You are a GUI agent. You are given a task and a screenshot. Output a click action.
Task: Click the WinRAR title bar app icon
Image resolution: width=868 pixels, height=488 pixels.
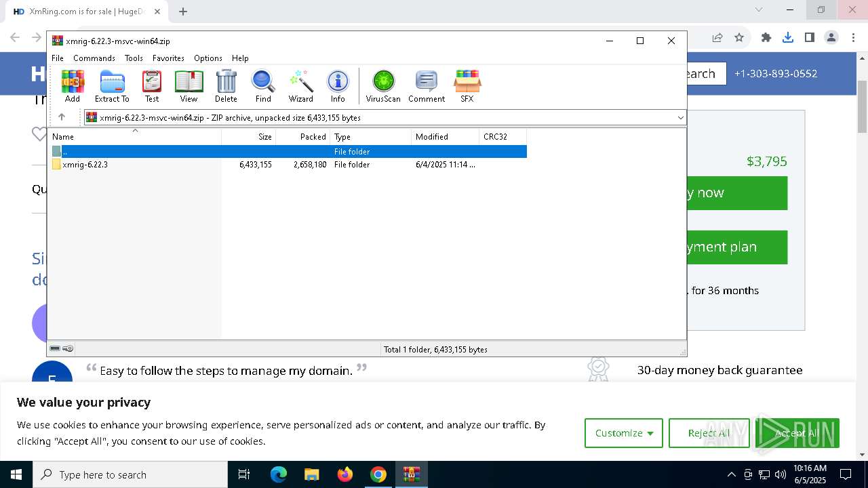point(58,41)
